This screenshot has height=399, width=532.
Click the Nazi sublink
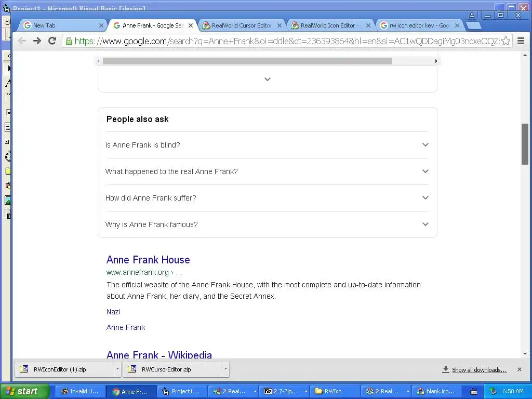pyautogui.click(x=113, y=312)
